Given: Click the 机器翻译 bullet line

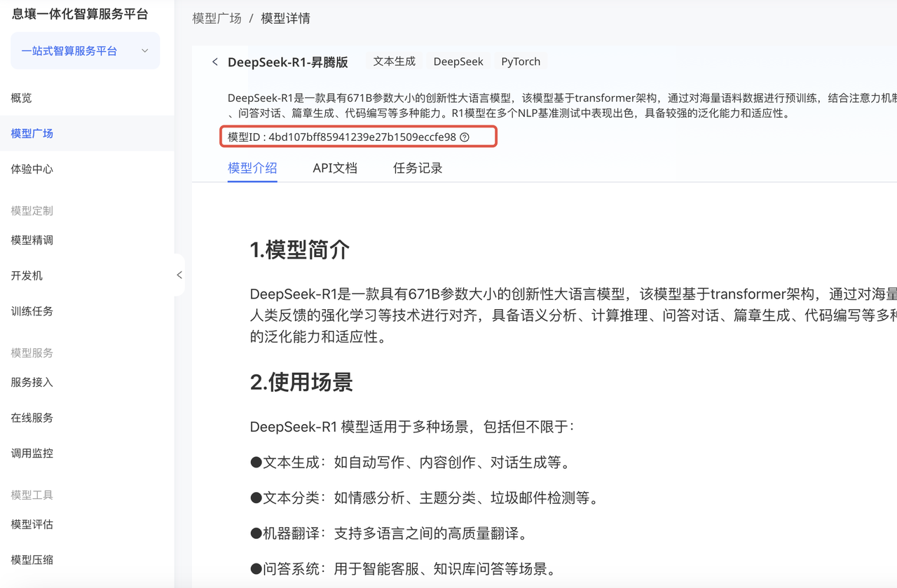Looking at the screenshot, I should coord(390,534).
